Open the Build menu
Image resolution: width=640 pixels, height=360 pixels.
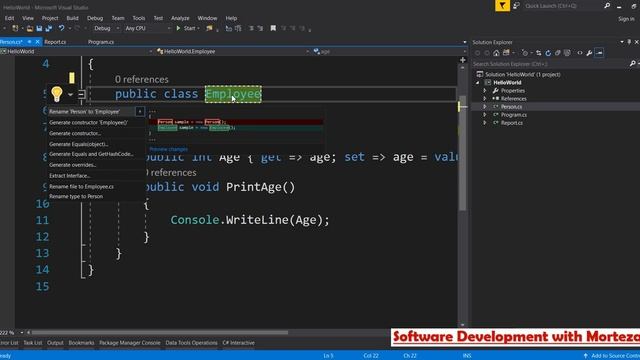pyautogui.click(x=72, y=18)
